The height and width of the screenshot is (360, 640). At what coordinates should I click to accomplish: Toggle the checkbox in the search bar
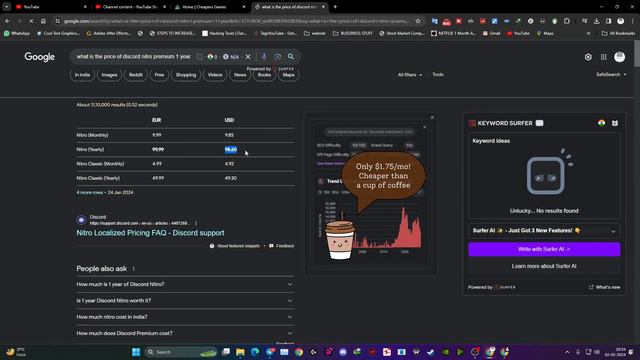tap(200, 57)
